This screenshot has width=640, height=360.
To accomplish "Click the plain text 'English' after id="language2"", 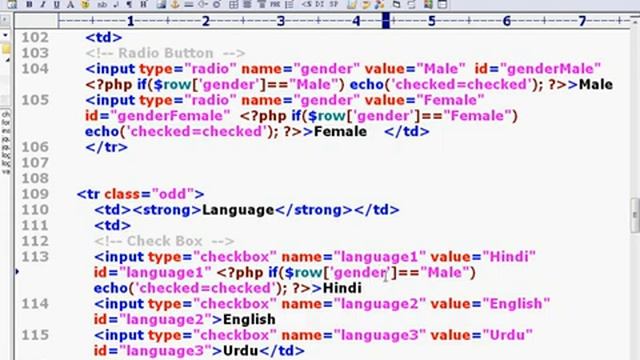I will pos(249,320).
